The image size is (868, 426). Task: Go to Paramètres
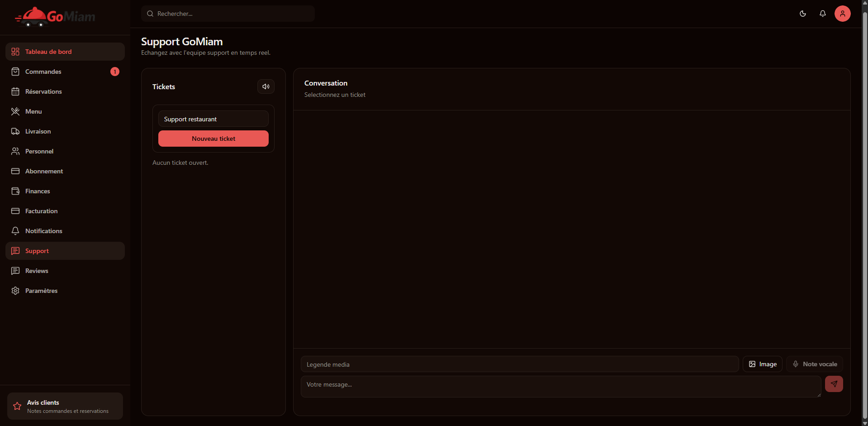pos(65,291)
